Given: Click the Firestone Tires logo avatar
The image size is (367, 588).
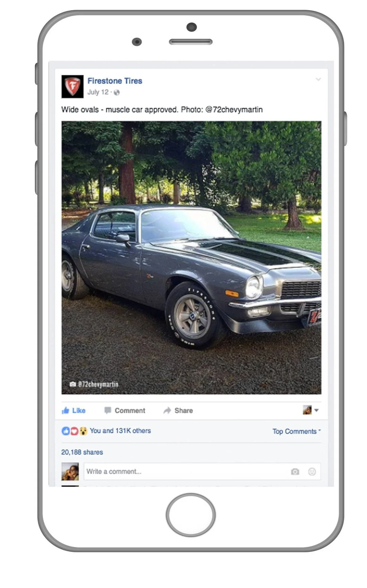Looking at the screenshot, I should click(72, 86).
